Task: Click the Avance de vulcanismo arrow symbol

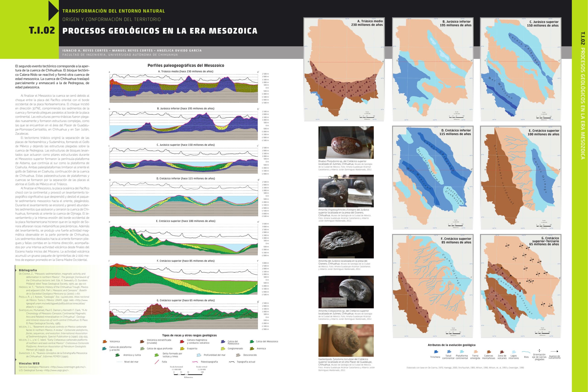Action: tap(554, 351)
